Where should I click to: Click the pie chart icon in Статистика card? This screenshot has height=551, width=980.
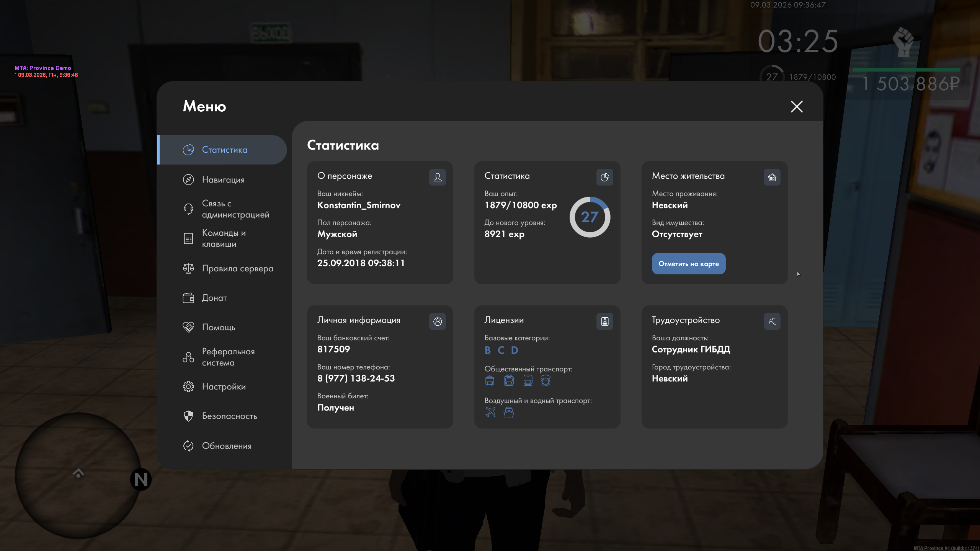click(604, 177)
